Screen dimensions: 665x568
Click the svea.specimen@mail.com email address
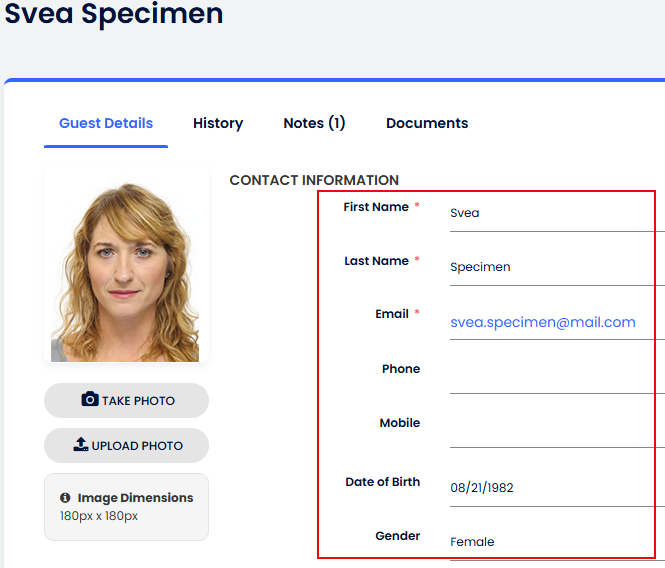coord(543,322)
